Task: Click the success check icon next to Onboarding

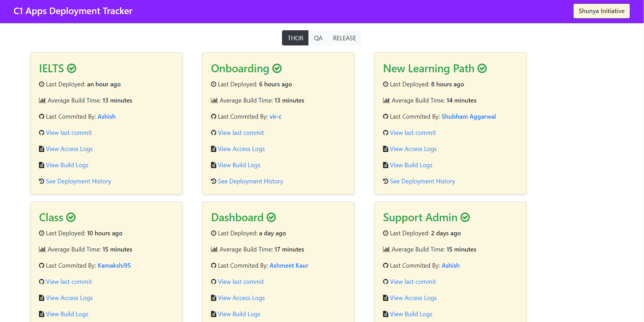Action: click(277, 68)
